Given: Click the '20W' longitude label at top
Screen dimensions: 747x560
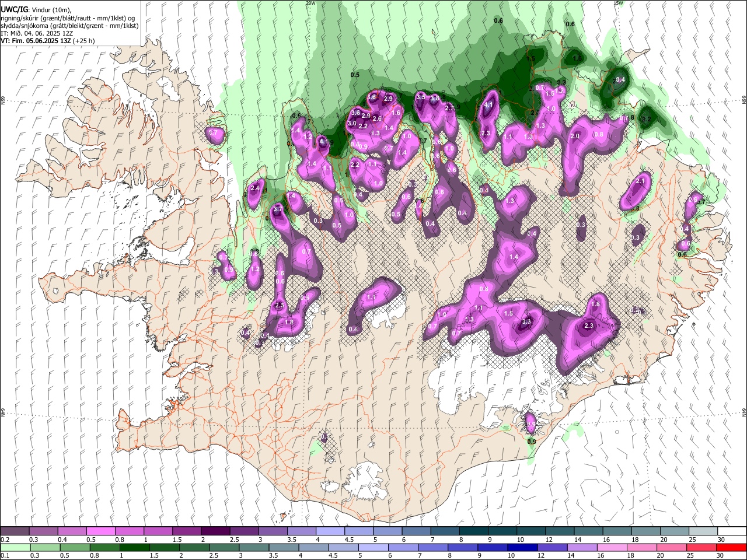Looking at the screenshot, I should (x=310, y=3).
